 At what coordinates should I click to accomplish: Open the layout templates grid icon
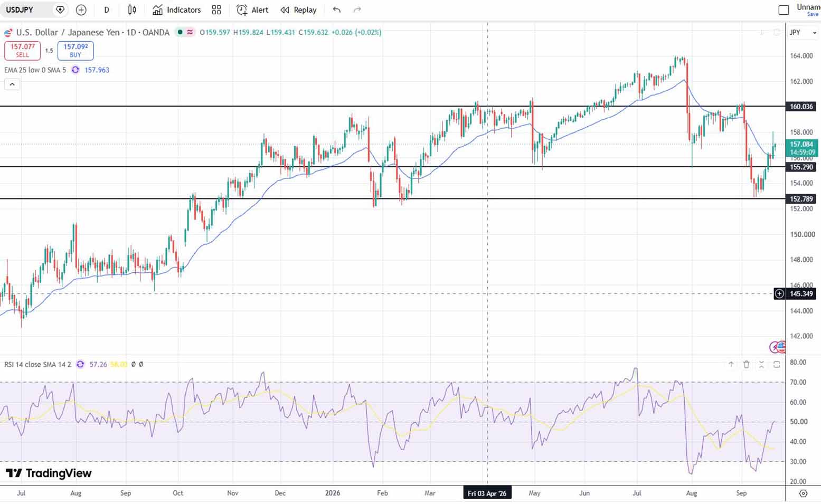[x=216, y=10]
